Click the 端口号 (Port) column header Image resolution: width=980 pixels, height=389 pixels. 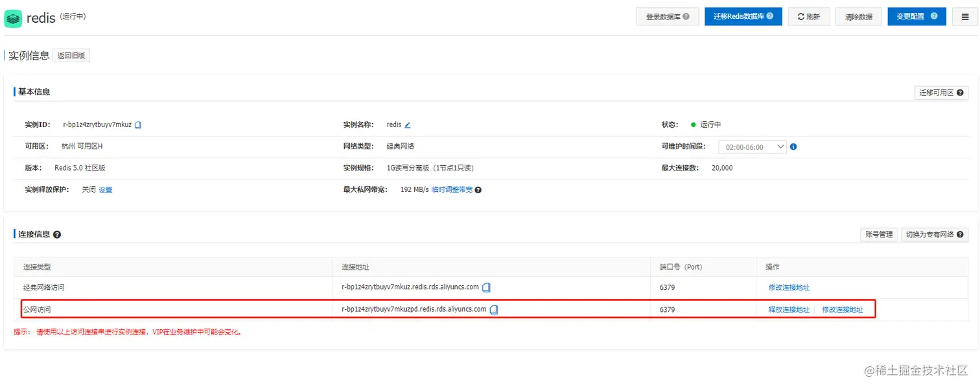coord(681,267)
